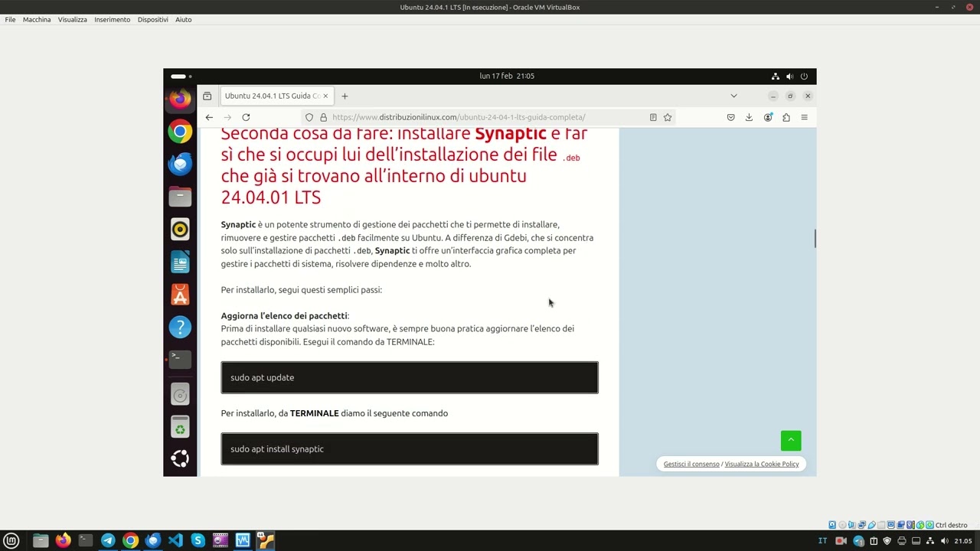Open the Pocket save icon in Firefox toolbar
Image resolution: width=980 pixels, height=551 pixels.
pos(730,117)
